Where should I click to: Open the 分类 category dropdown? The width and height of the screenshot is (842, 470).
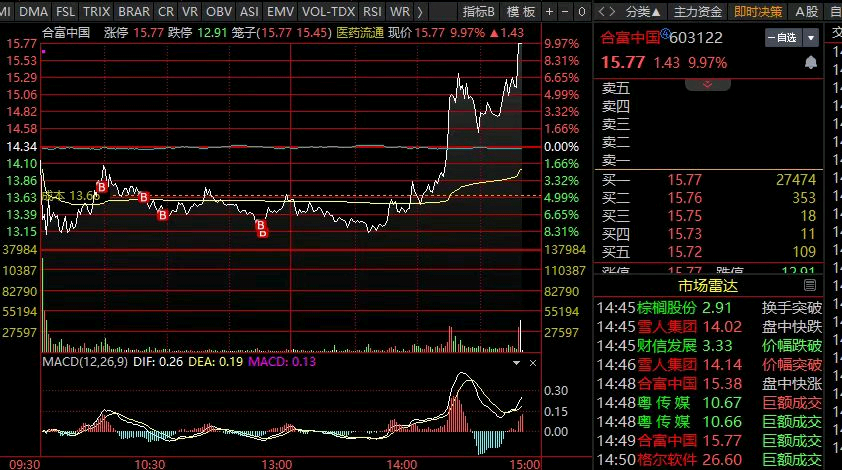pyautogui.click(x=642, y=11)
